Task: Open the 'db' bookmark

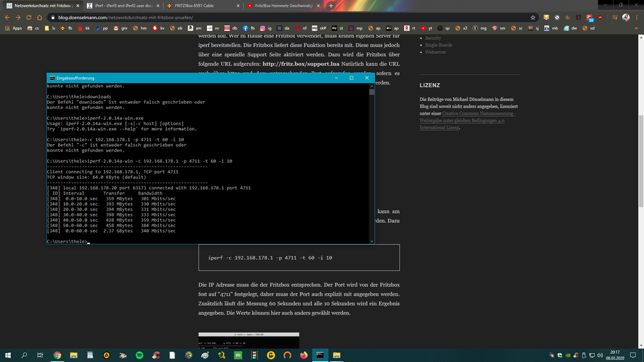Action: click(x=231, y=28)
